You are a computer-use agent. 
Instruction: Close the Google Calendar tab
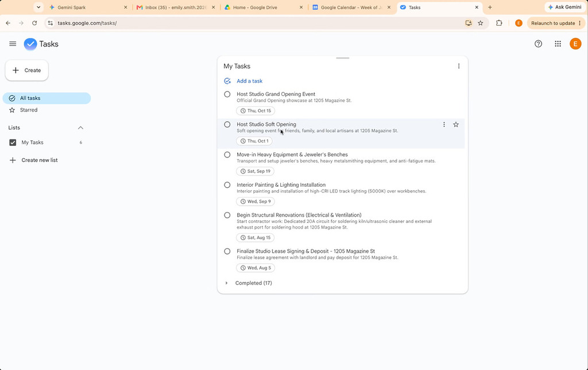click(x=389, y=7)
